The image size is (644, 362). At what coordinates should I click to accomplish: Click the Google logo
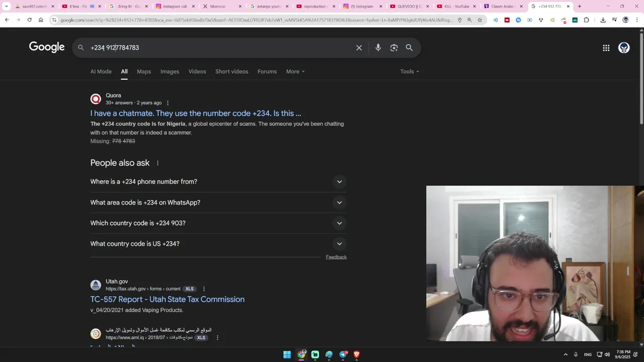47,47
